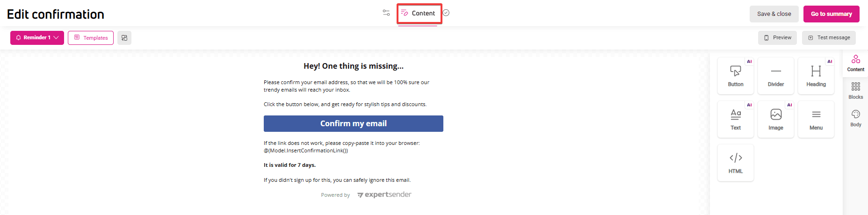Expand the Reminder 1 dropdown
The height and width of the screenshot is (215, 868).
point(37,38)
